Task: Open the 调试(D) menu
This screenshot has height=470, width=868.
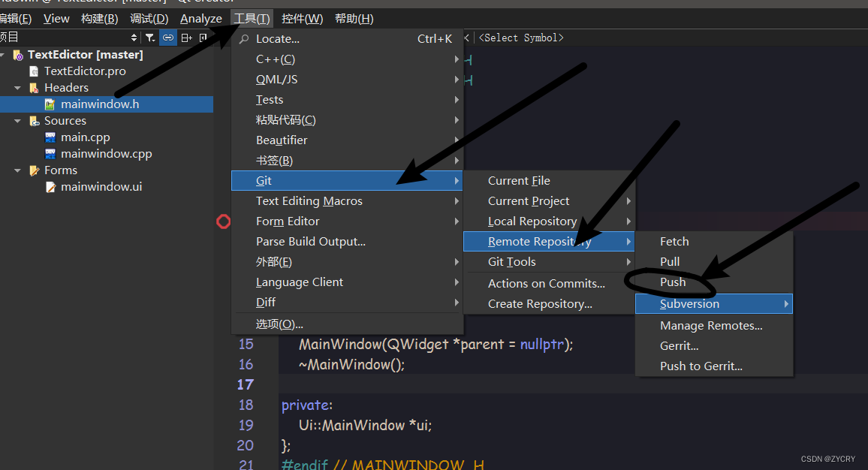Action: 149,19
